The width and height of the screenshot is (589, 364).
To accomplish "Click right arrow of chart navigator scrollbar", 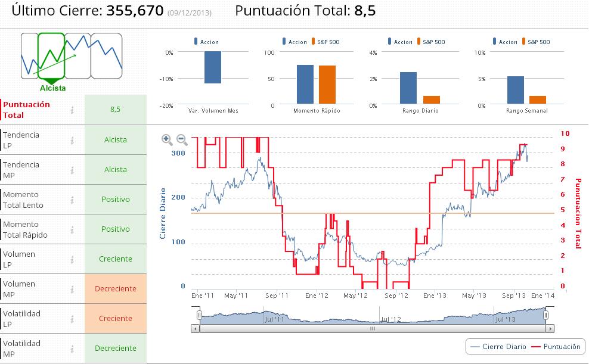I will (550, 329).
